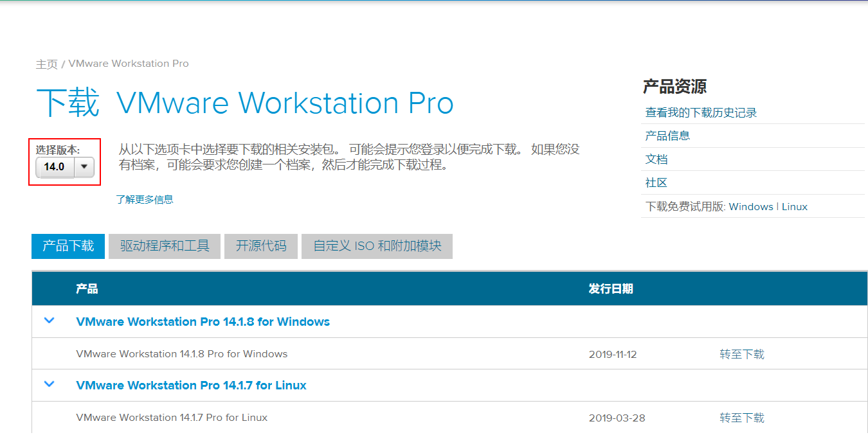Open the 文档 resource link
The image size is (868, 444).
click(656, 159)
